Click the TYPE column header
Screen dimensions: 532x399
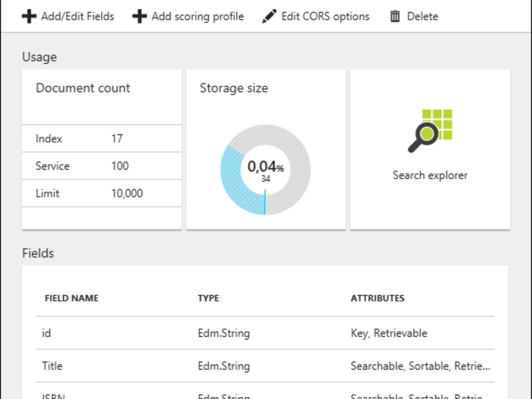[209, 298]
